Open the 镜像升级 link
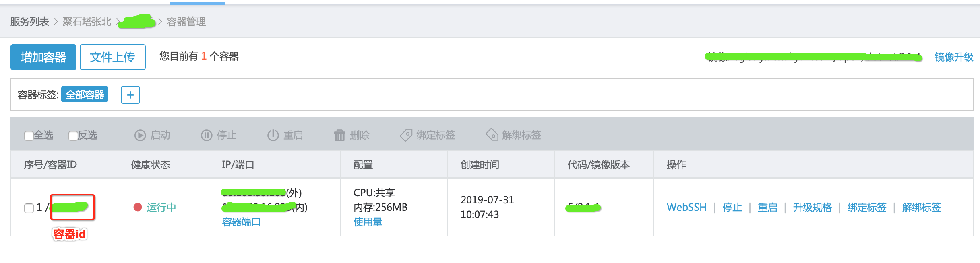The height and width of the screenshot is (263, 980). pyautogui.click(x=953, y=57)
